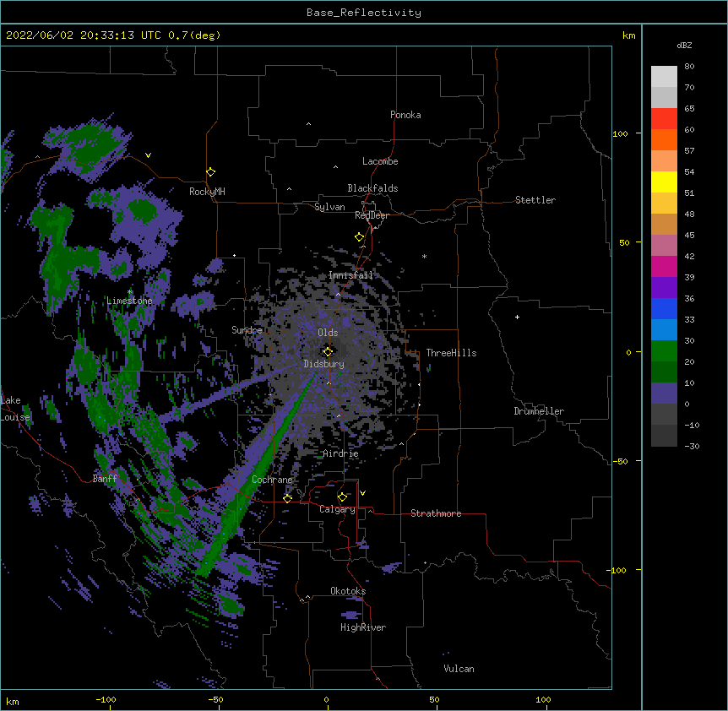This screenshot has height=711, width=728.
Task: Click the yellow diamond marker near RockyMH
Action: [211, 172]
